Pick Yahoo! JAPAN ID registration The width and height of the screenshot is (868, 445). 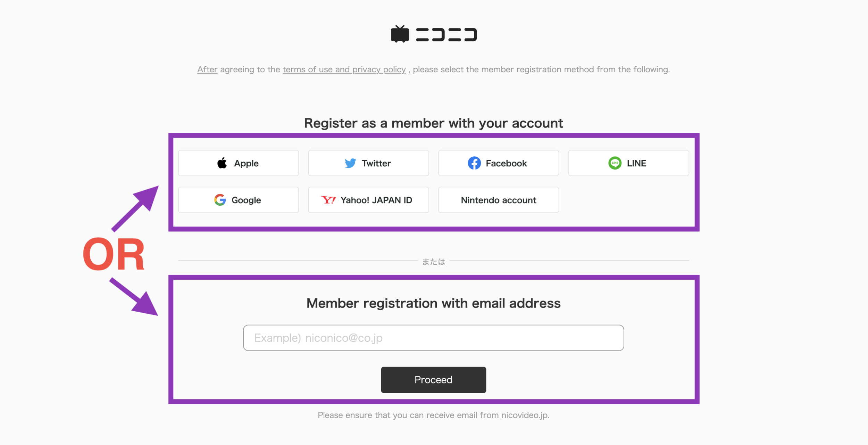tap(368, 200)
